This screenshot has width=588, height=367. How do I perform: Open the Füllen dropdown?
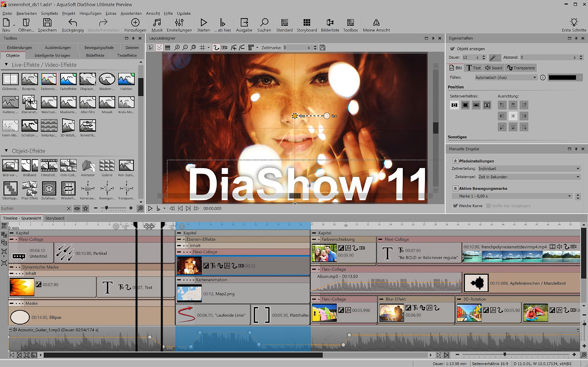tap(506, 78)
